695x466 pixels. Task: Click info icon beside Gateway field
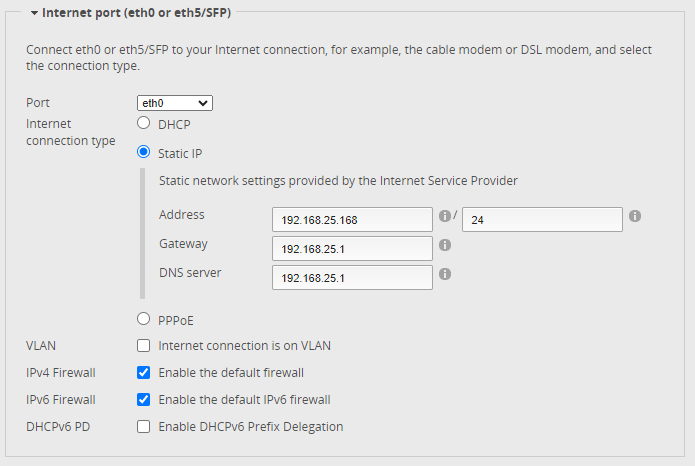coord(445,245)
